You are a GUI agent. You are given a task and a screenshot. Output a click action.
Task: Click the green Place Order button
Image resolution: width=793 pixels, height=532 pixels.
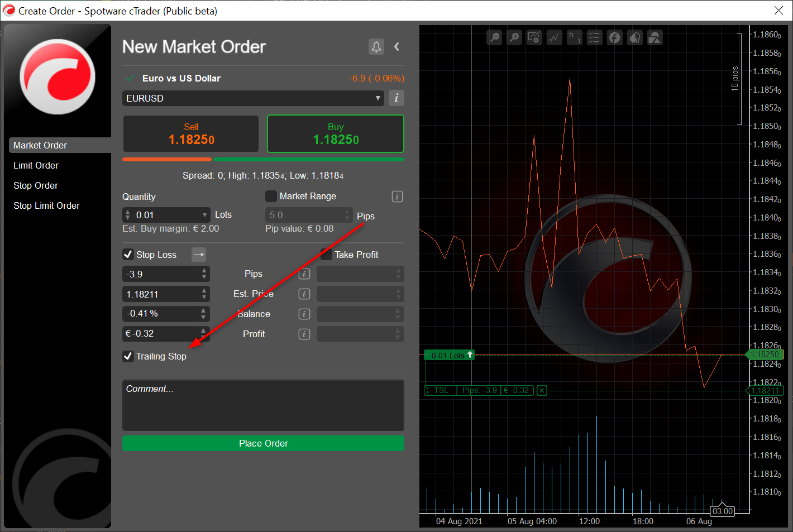click(263, 443)
